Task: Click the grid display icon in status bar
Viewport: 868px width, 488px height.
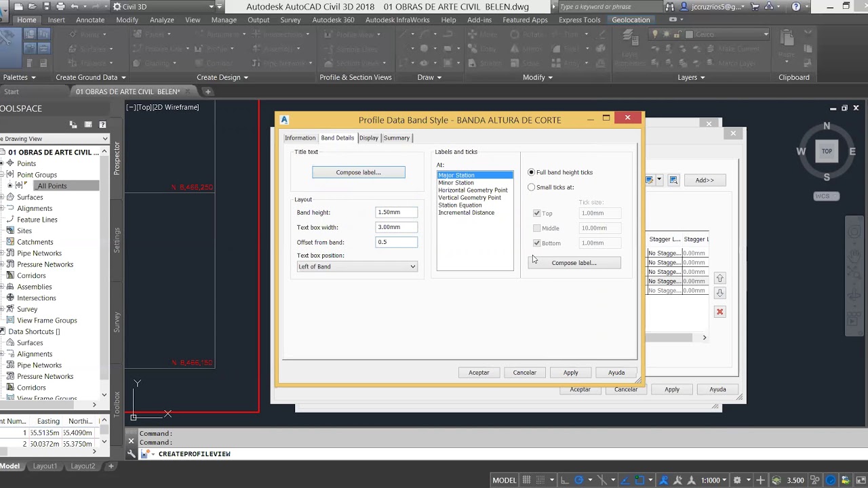Action: (527, 480)
